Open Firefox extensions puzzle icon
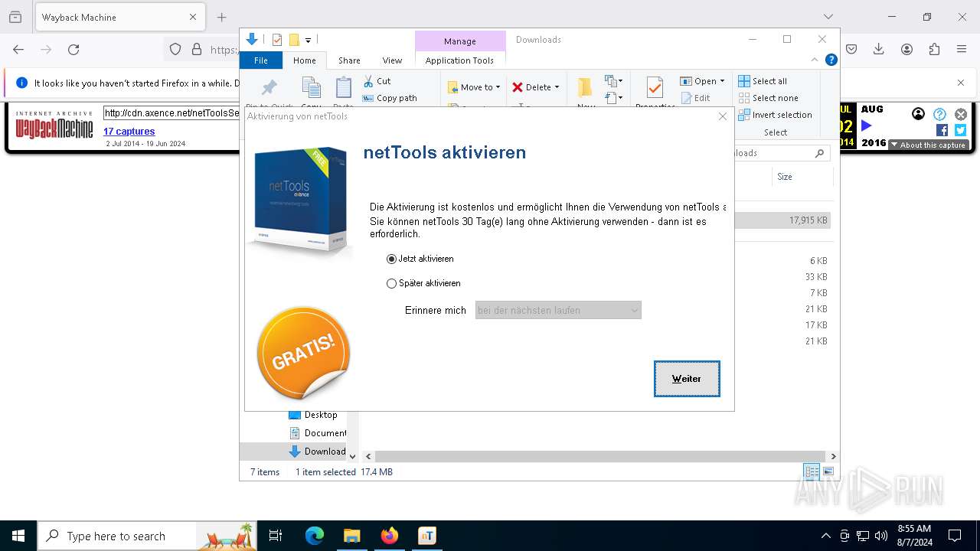This screenshot has width=980, height=551. pos(934,50)
